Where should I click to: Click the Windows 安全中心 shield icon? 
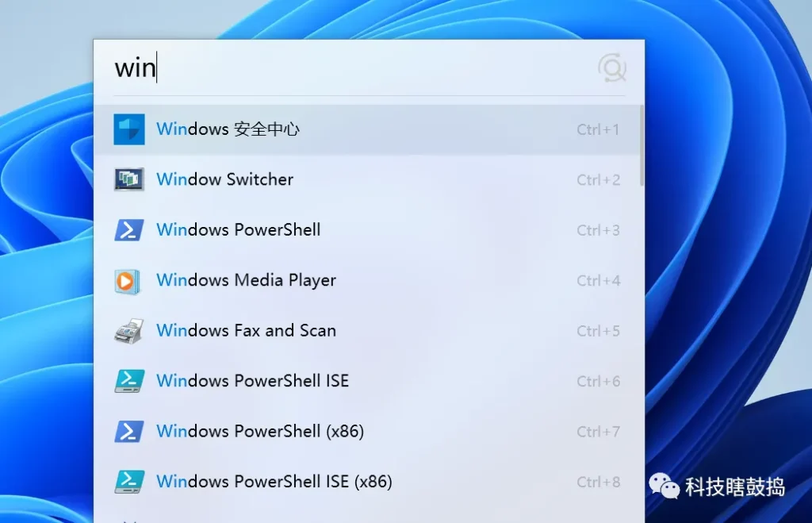pos(129,129)
